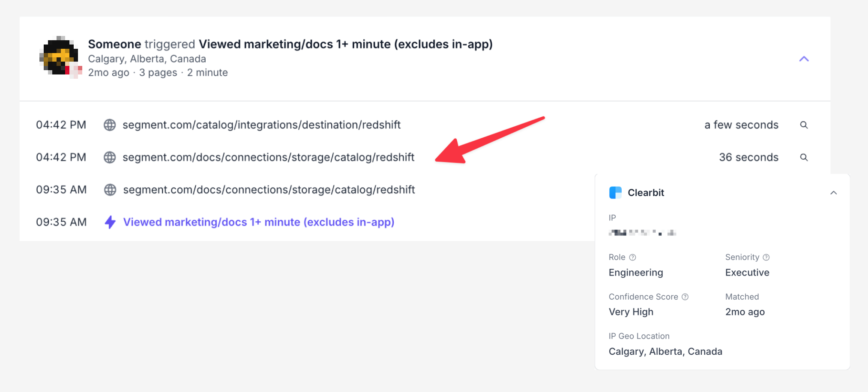Show the Confidence Score help icon

pyautogui.click(x=685, y=297)
